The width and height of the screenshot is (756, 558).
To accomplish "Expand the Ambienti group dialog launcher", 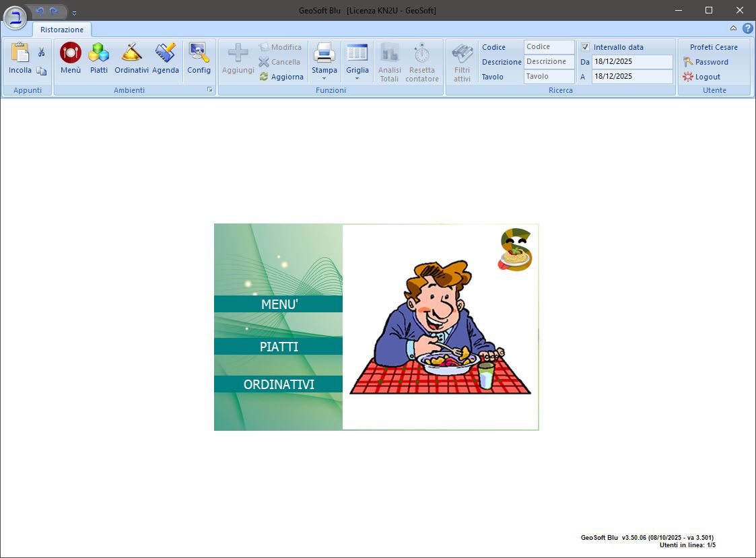I will (x=209, y=90).
